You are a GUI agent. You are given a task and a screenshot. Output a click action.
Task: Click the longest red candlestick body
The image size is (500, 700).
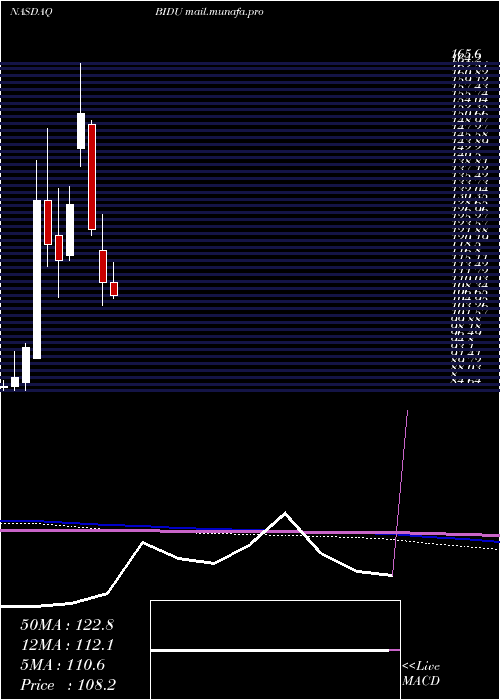[x=92, y=177]
